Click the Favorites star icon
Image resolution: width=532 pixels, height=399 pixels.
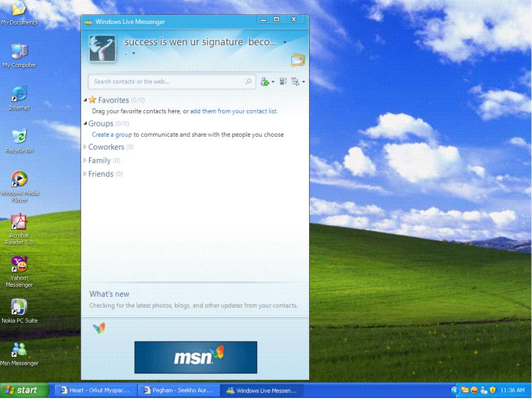pos(92,100)
